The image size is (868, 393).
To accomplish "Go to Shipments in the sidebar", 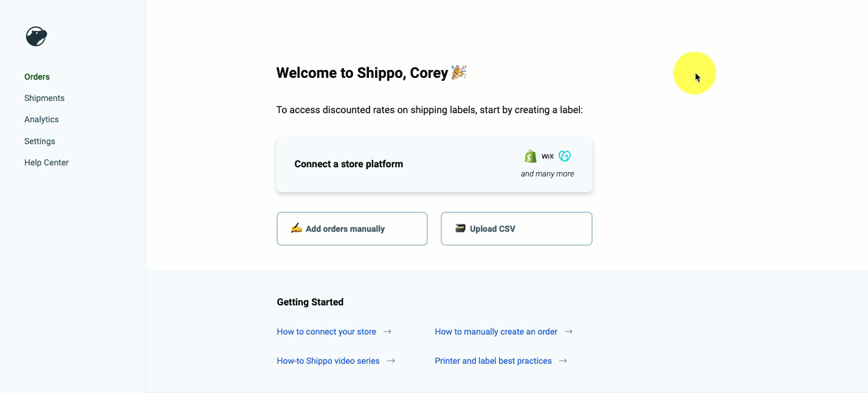I will 44,98.
